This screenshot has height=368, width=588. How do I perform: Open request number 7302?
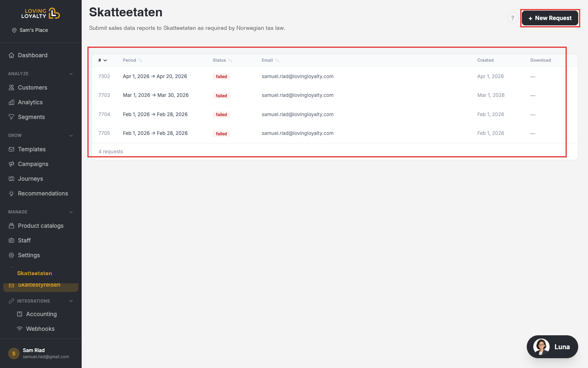104,76
